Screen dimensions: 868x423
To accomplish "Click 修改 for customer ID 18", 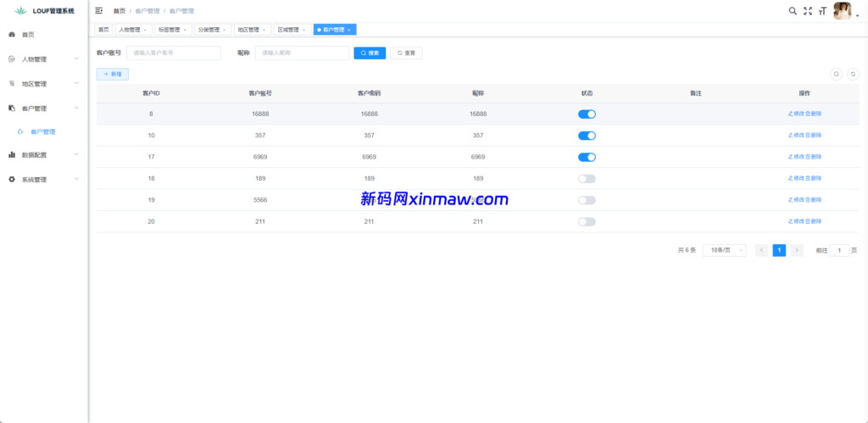I will click(796, 178).
